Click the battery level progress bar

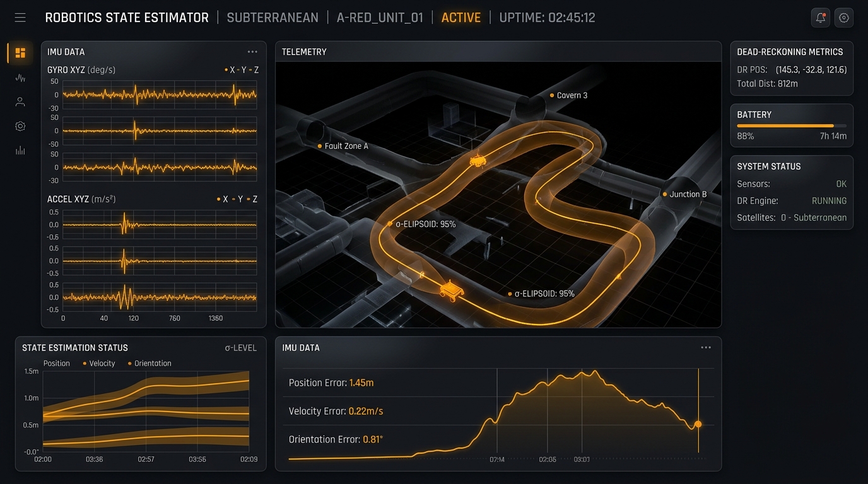(792, 126)
